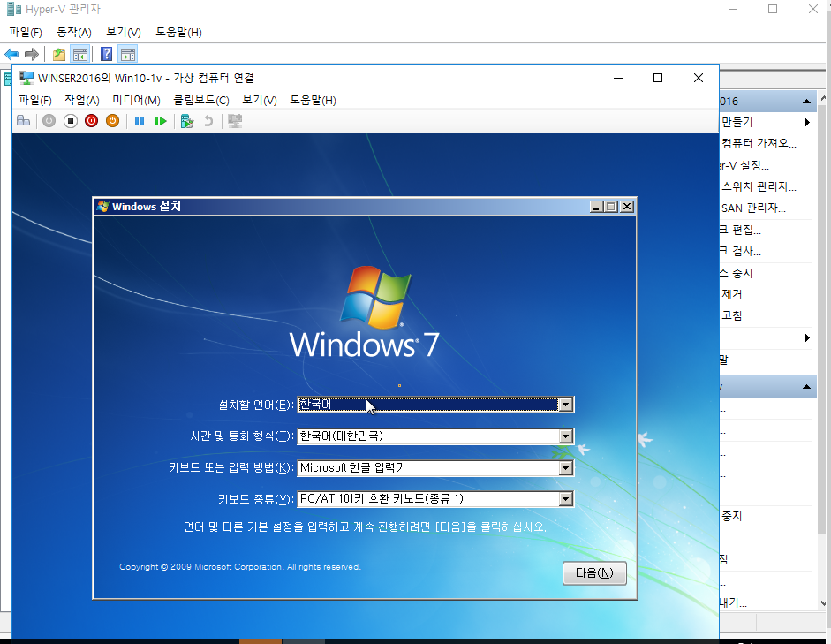Create a checkpoint of the virtual machine
This screenshot has height=644, width=831.
(187, 121)
